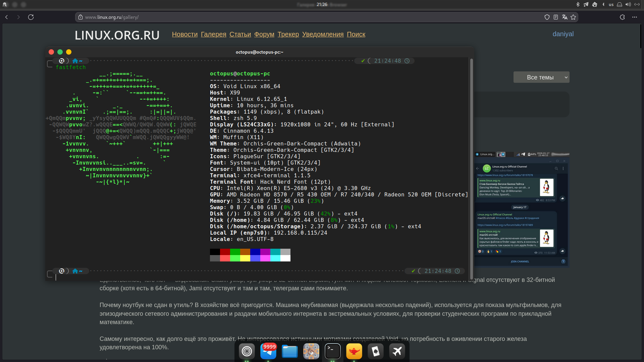
Task: Toggle Bluetooth tray icon
Action: [578, 4]
